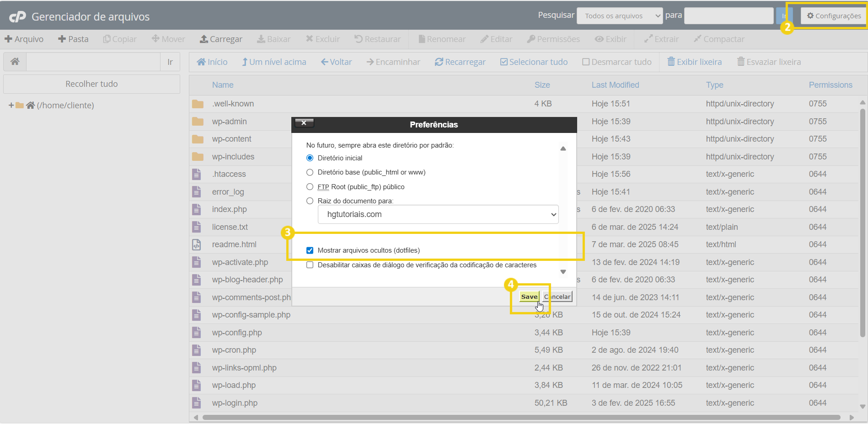Click the home icon beside the path field
This screenshot has width=868, height=424.
(15, 62)
